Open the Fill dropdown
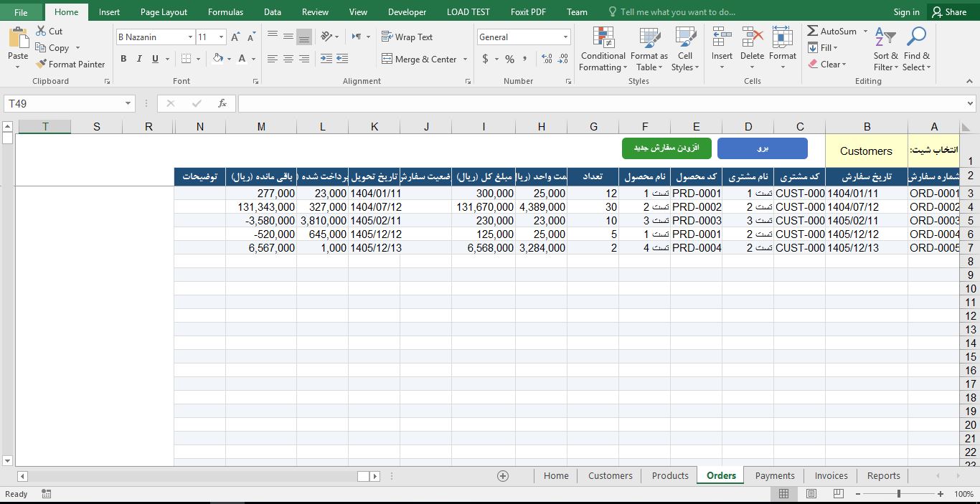This screenshot has width=980, height=504. [x=823, y=47]
